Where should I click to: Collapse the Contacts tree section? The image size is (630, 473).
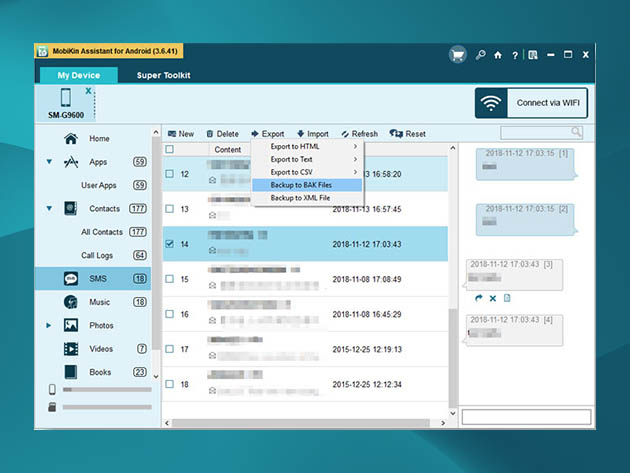pos(49,209)
